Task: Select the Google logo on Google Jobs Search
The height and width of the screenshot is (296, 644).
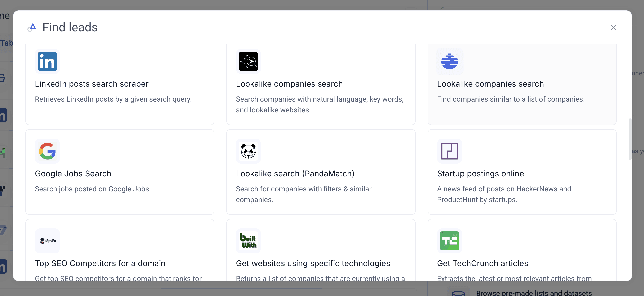Action: [47, 151]
